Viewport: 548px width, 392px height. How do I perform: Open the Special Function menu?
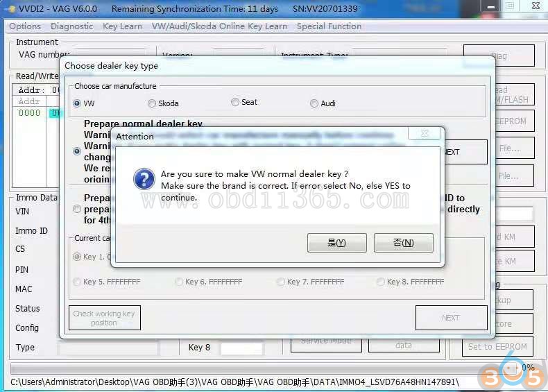pyautogui.click(x=329, y=26)
